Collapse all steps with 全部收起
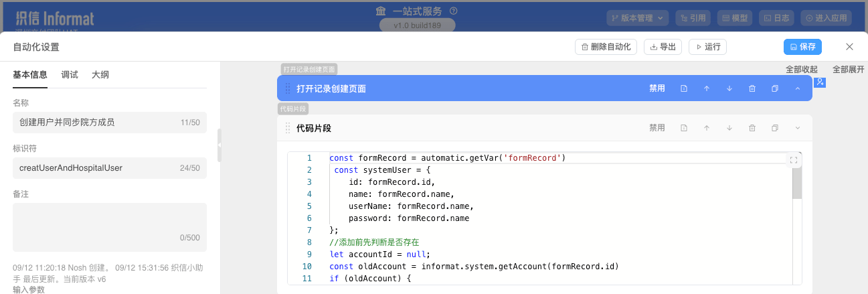The width and height of the screenshot is (868, 294). [801, 70]
